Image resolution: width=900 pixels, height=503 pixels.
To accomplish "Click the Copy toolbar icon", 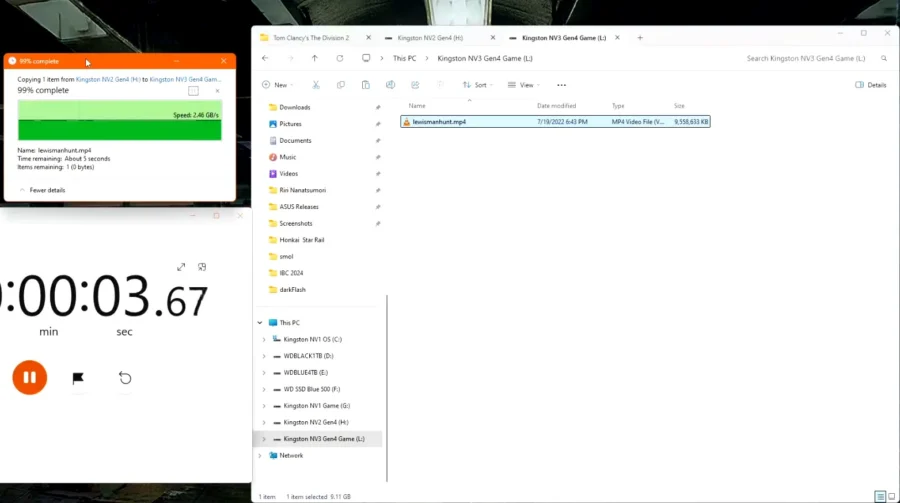I will [x=341, y=85].
